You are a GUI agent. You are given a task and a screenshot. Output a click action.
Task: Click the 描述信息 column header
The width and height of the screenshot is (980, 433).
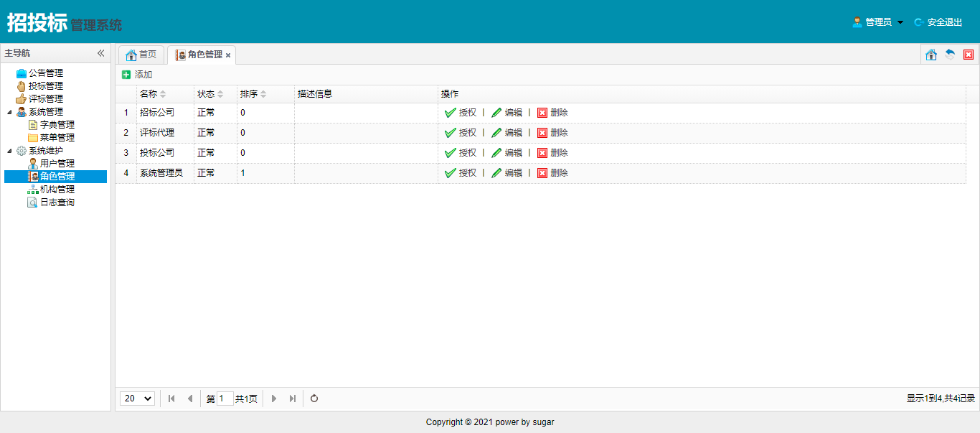(366, 94)
